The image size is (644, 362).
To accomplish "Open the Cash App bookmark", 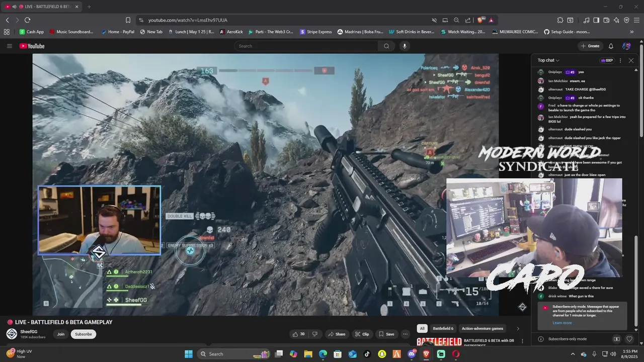I will pos(32,32).
